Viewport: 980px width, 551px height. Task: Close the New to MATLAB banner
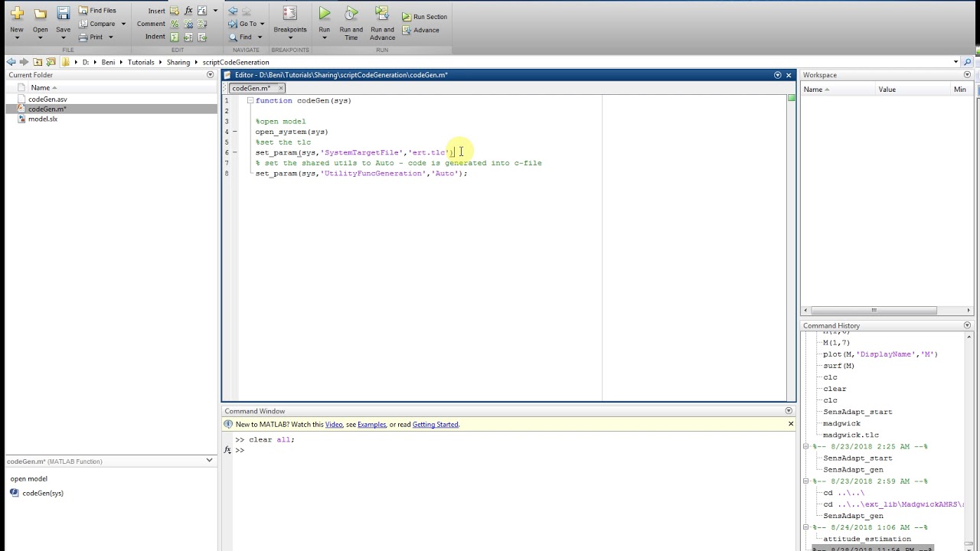pos(791,424)
